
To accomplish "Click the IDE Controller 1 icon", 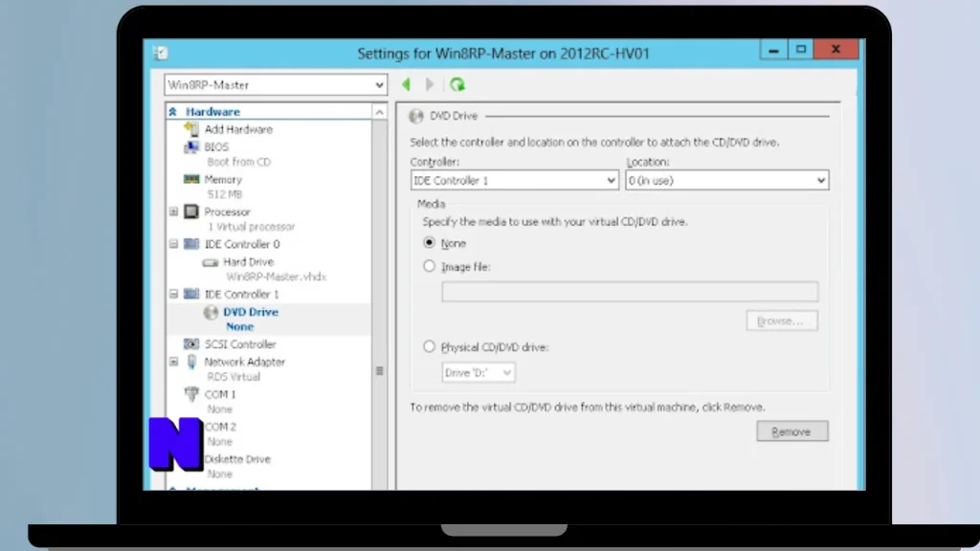I will 191,295.
